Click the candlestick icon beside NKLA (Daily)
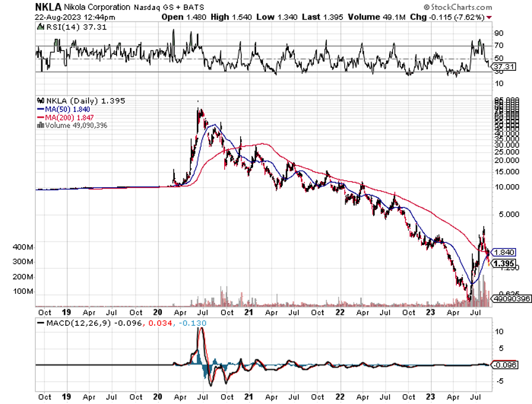 pos(40,100)
